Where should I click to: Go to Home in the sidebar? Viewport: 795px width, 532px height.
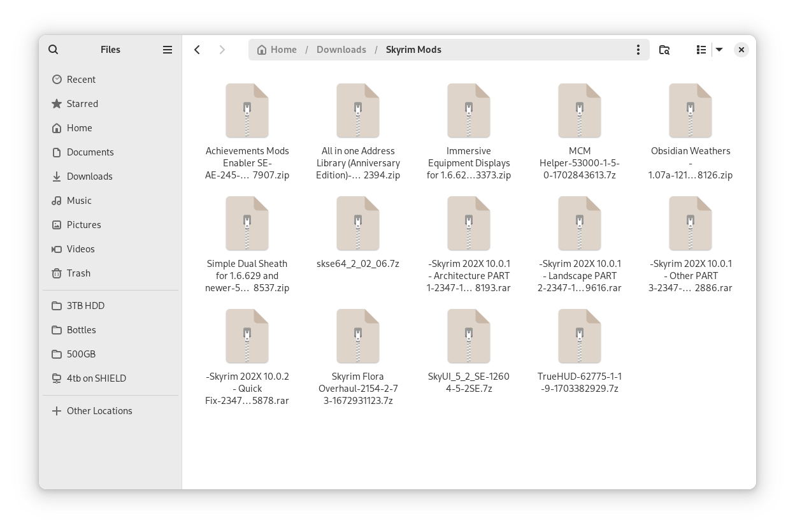point(110,128)
